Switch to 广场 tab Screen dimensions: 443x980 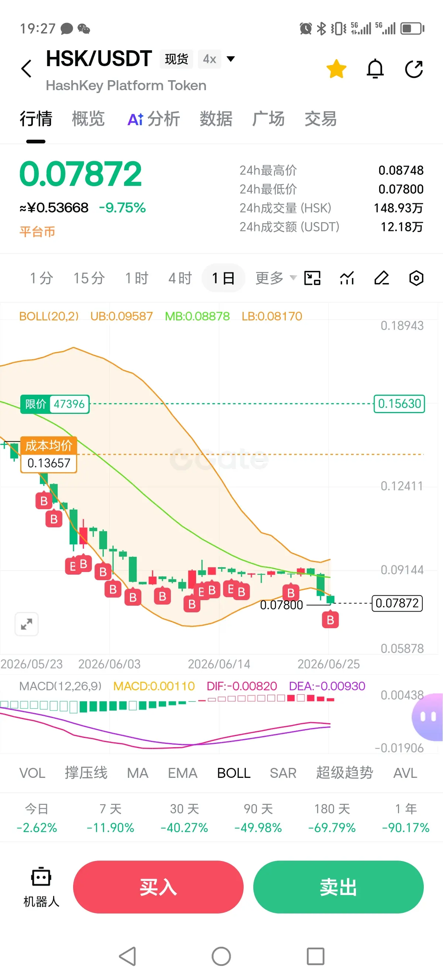(x=268, y=119)
